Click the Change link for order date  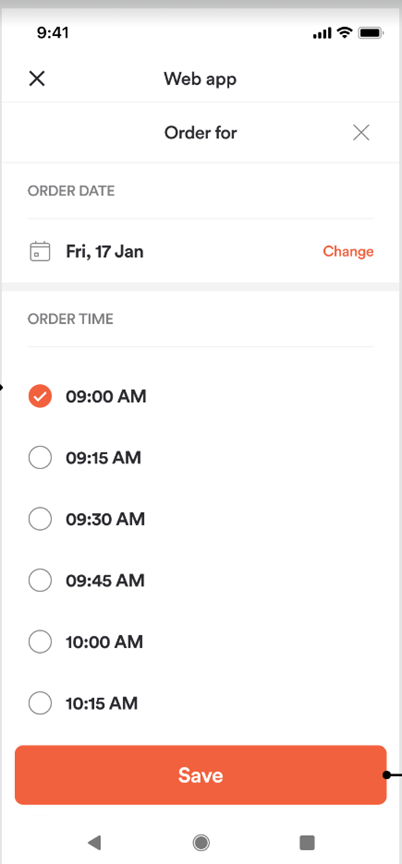point(348,251)
